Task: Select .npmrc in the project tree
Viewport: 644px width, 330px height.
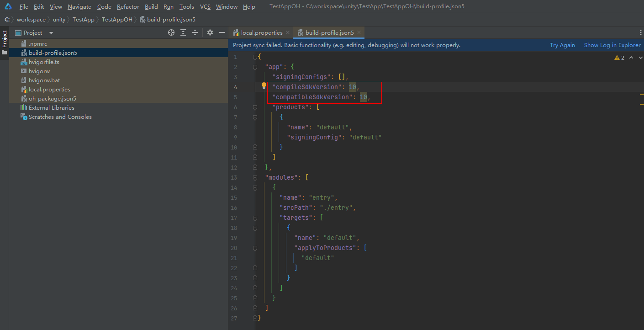Action: [x=118, y=43]
